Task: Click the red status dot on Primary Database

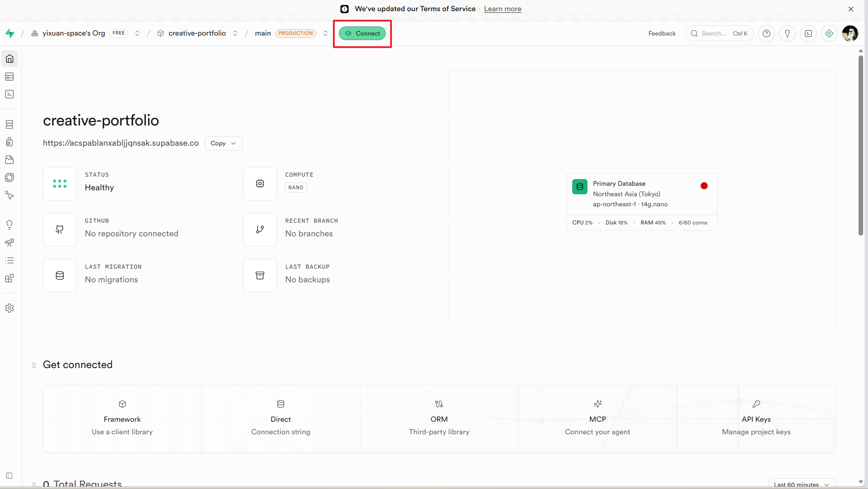Action: 704,186
